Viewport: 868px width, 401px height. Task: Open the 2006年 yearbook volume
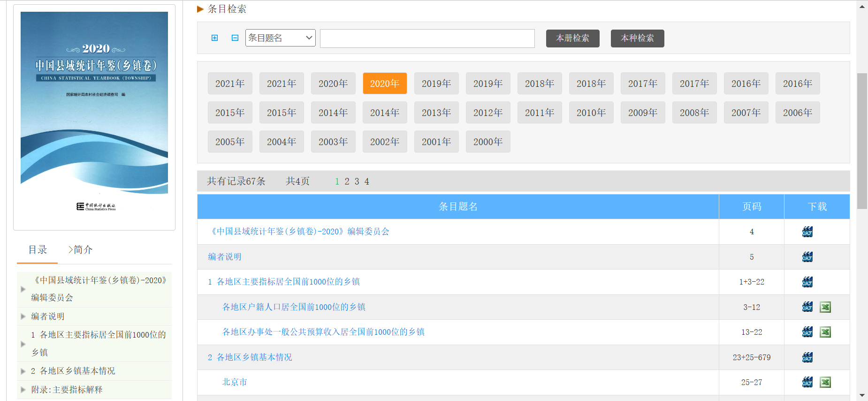coord(798,113)
